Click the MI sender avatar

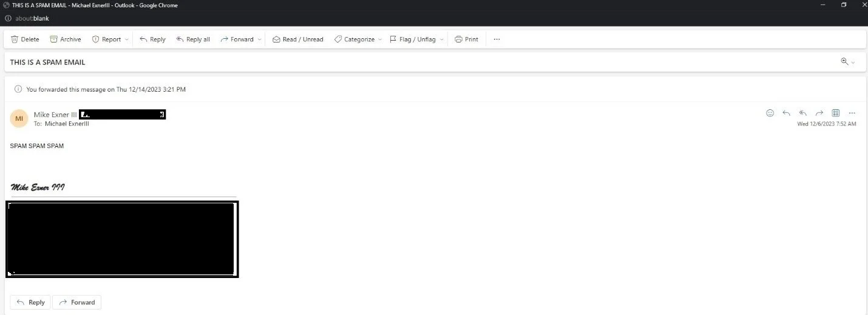[x=19, y=118]
